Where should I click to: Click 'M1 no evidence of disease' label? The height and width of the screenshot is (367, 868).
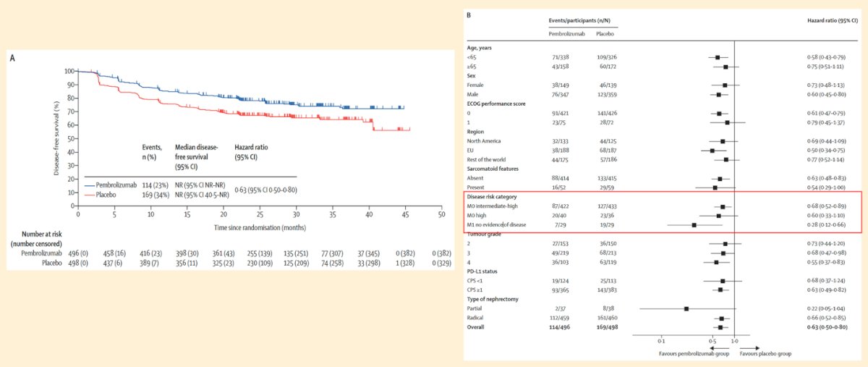pos(497,225)
